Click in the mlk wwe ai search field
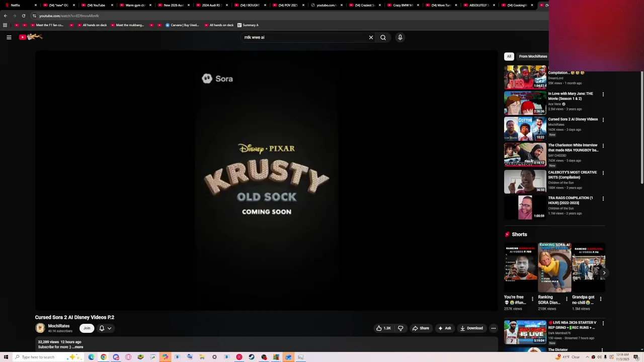Viewport: 644px width, 362px height. tap(304, 37)
